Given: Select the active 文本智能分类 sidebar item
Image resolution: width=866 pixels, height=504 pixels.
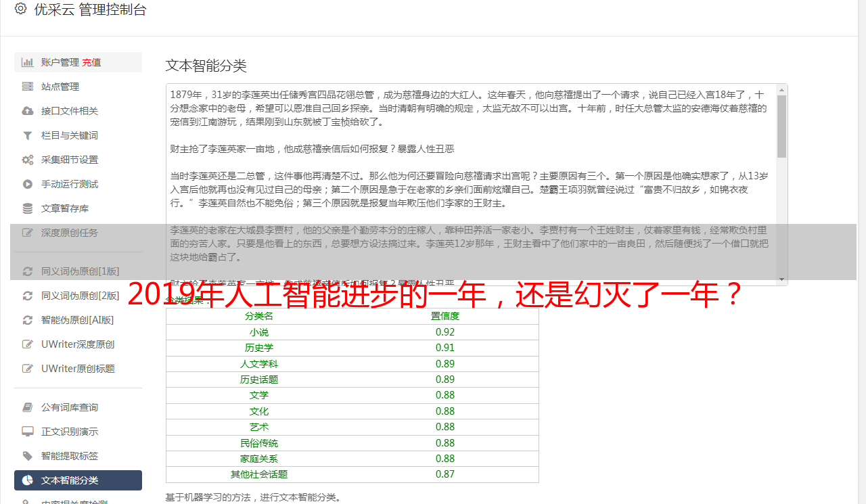Looking at the screenshot, I should click(x=78, y=480).
